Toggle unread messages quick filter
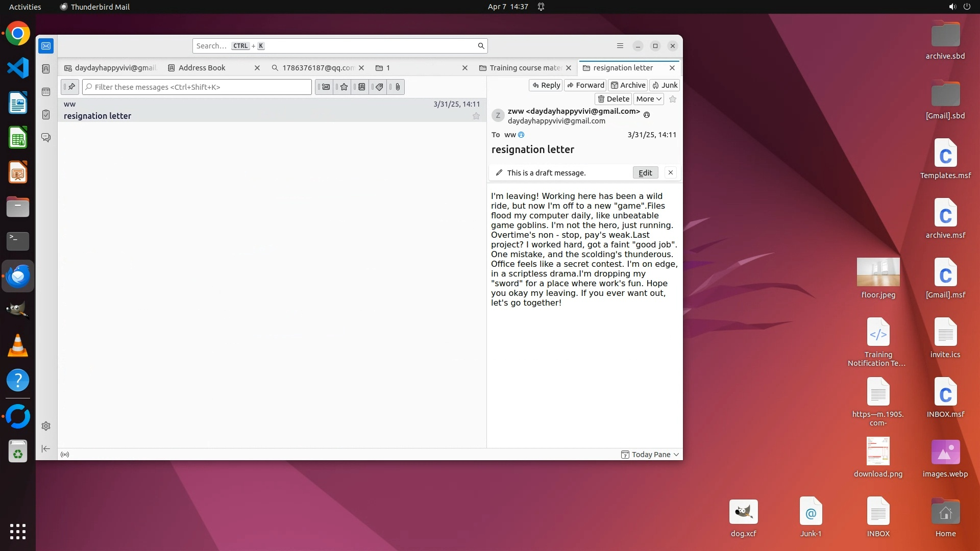Image resolution: width=980 pixels, height=551 pixels. point(325,87)
